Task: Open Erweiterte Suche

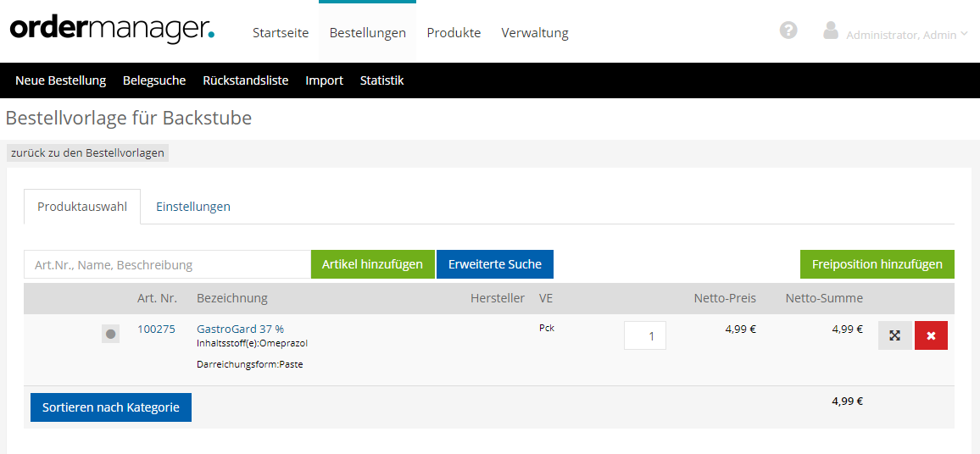Action: 494,264
